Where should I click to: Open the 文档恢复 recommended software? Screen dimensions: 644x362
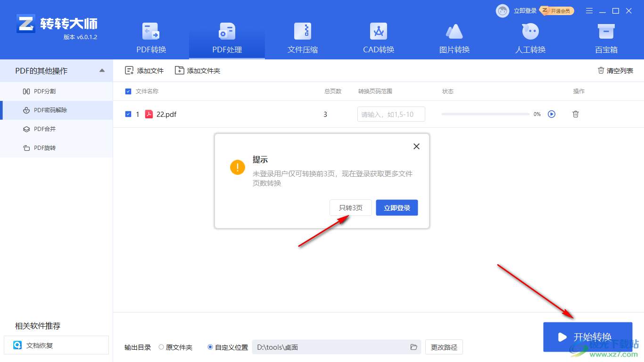tap(57, 345)
